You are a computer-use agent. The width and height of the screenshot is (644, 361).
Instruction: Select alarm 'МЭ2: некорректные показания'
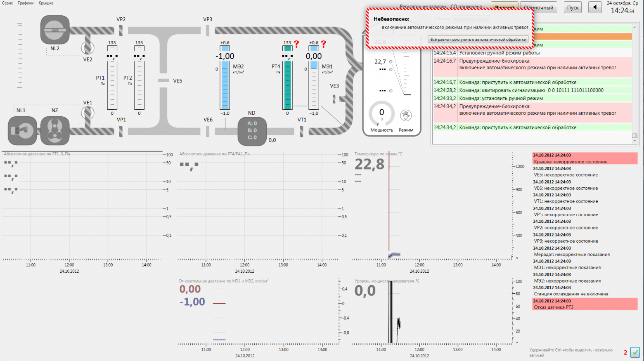coord(585,278)
